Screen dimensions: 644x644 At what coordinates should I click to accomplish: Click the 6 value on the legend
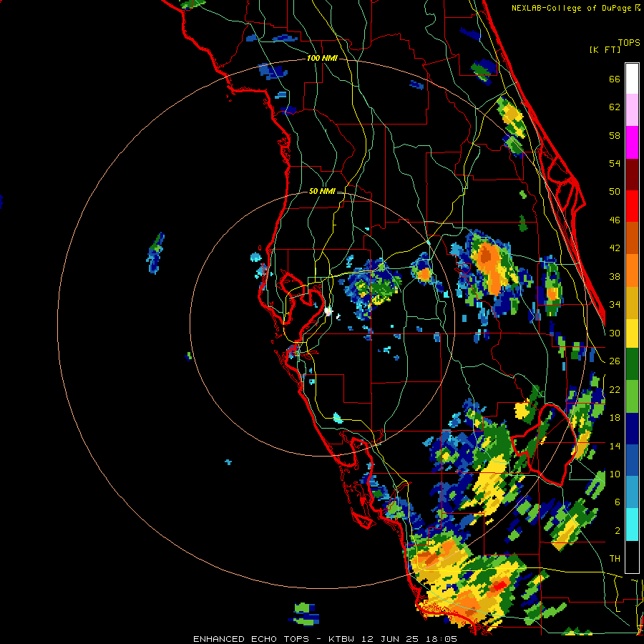[x=618, y=502]
